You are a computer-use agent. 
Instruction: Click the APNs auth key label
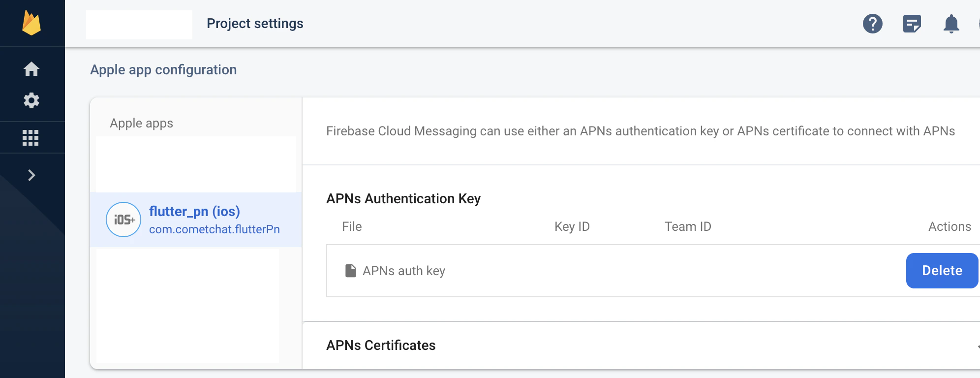point(403,271)
